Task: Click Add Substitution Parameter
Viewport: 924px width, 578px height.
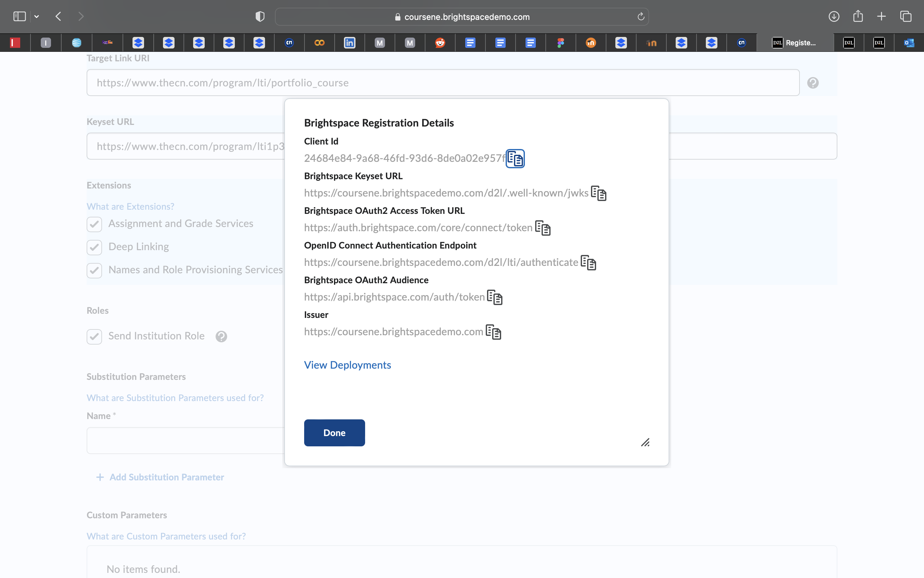Action: pos(160,477)
